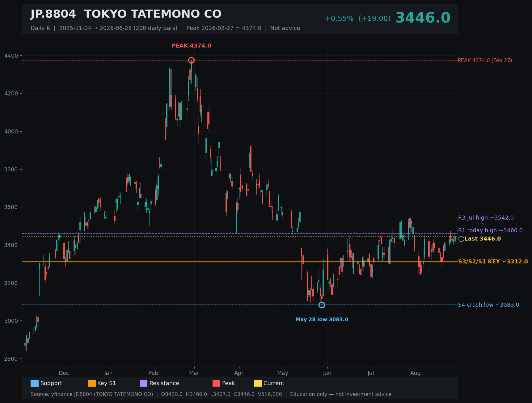532x403 pixels.
Task: Click the Feb x-axis month label
Action: [x=154, y=373]
